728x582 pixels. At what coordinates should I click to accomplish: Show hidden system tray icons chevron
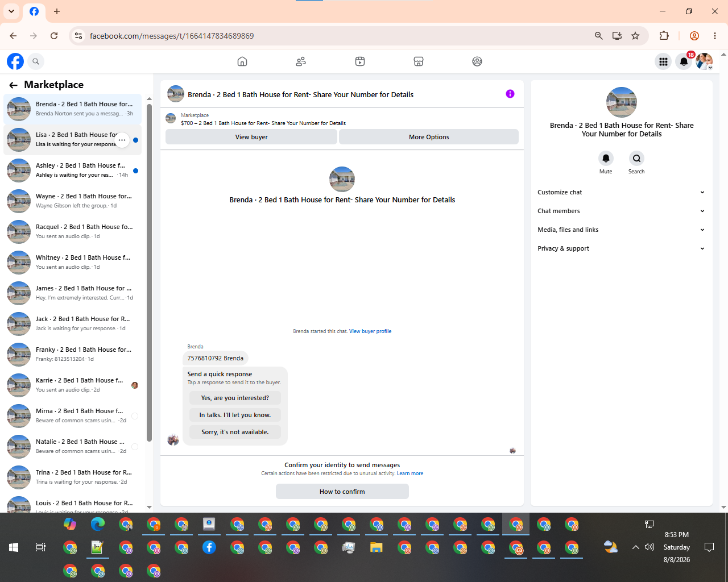[635, 547]
